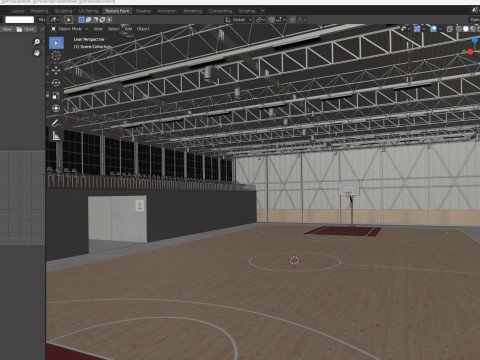Switch to solid viewport shading

click(466, 29)
